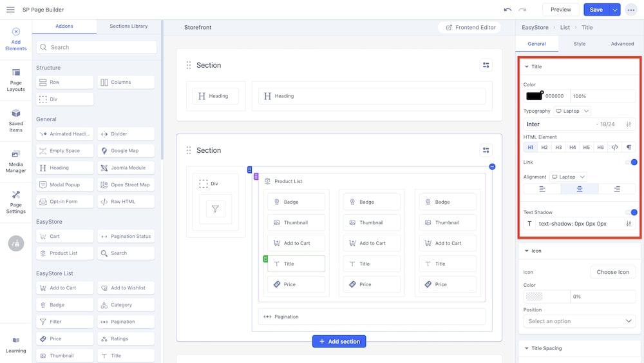Open Page Layouts sidebar icon
The height and width of the screenshot is (363, 644).
pyautogui.click(x=16, y=80)
